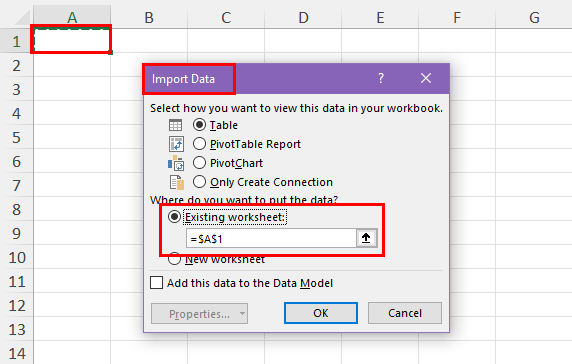Close the Import Data dialog
The height and width of the screenshot is (364, 572).
pos(426,78)
